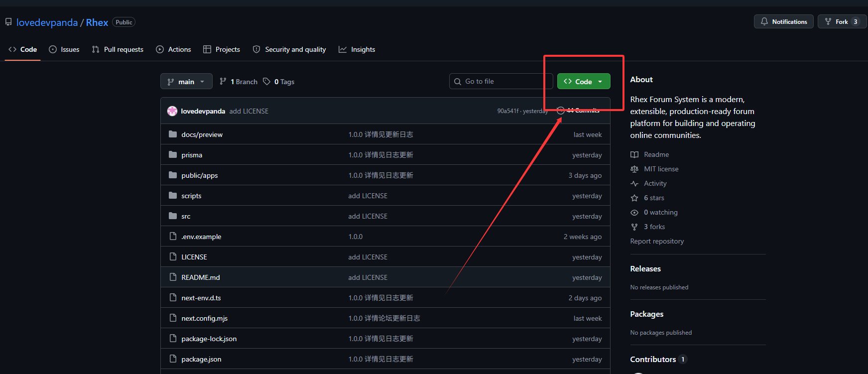Expand the green Code dropdown button
The width and height of the screenshot is (868, 374).
click(x=583, y=82)
